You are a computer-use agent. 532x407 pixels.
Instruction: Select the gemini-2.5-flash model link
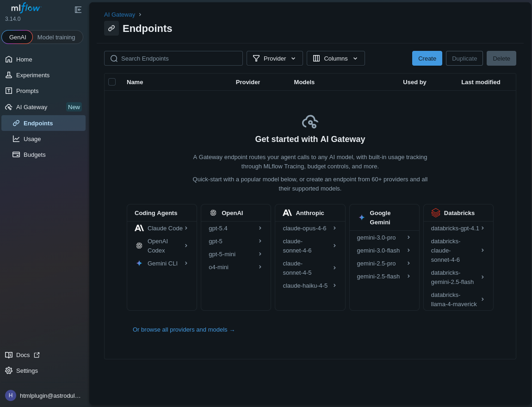[x=384, y=277]
